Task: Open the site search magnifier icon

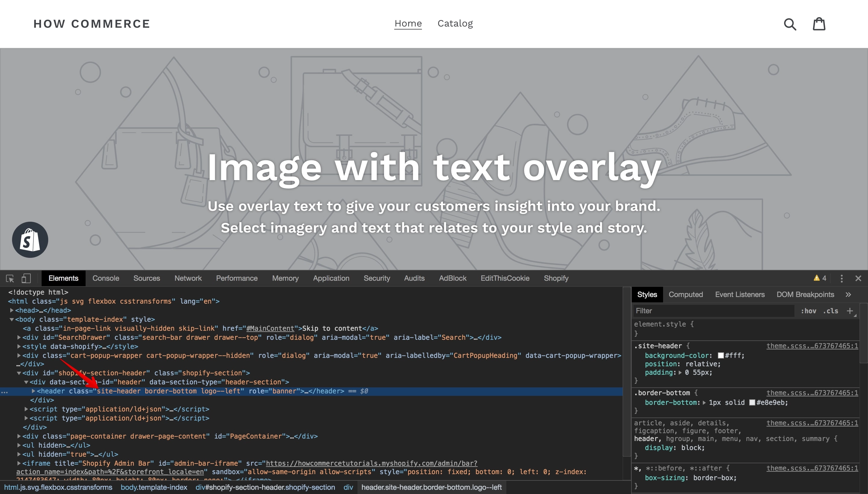Action: (x=790, y=24)
